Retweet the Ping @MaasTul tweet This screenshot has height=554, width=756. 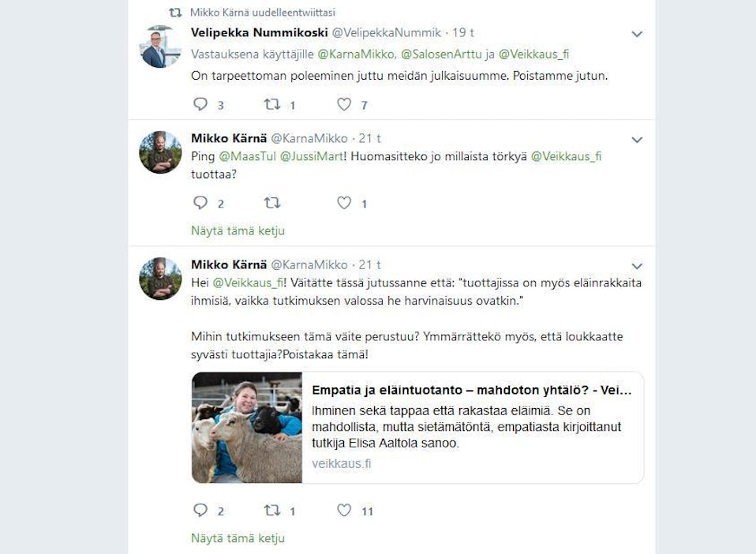point(272,203)
